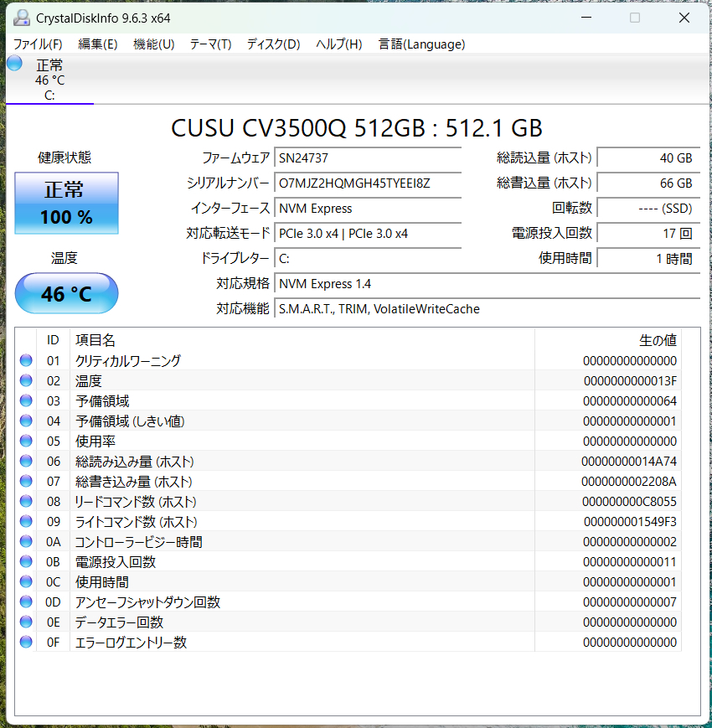The width and height of the screenshot is (712, 728).
Task: Click the status dot beside クリティカルワーニング
Action: (x=25, y=360)
